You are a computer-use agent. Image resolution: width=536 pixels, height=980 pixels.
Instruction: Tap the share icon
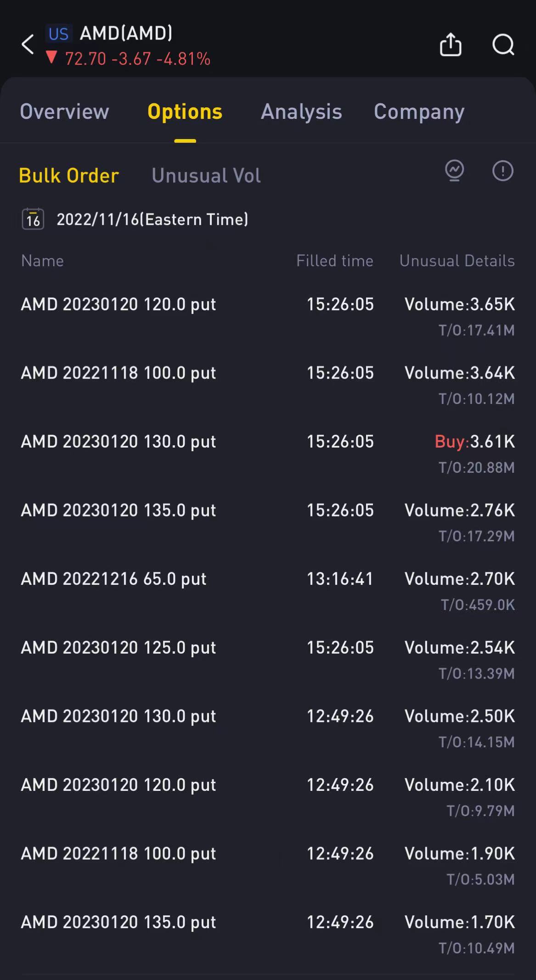point(450,45)
